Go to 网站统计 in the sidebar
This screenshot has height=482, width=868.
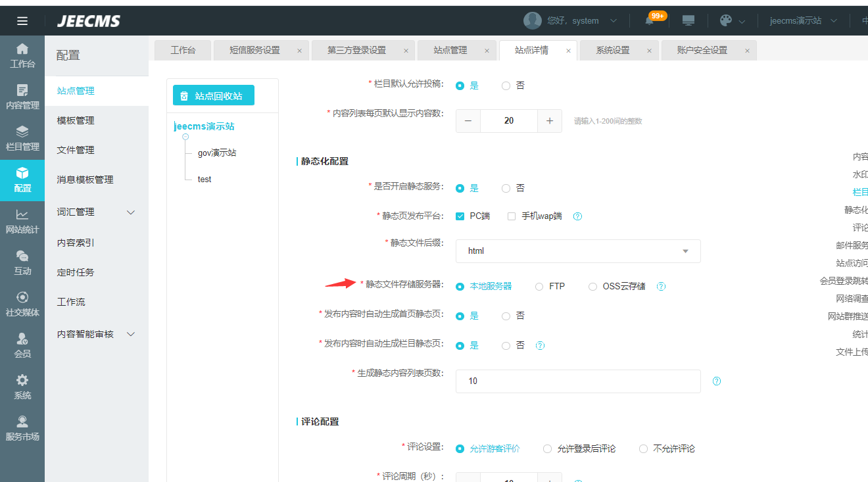[x=22, y=222]
